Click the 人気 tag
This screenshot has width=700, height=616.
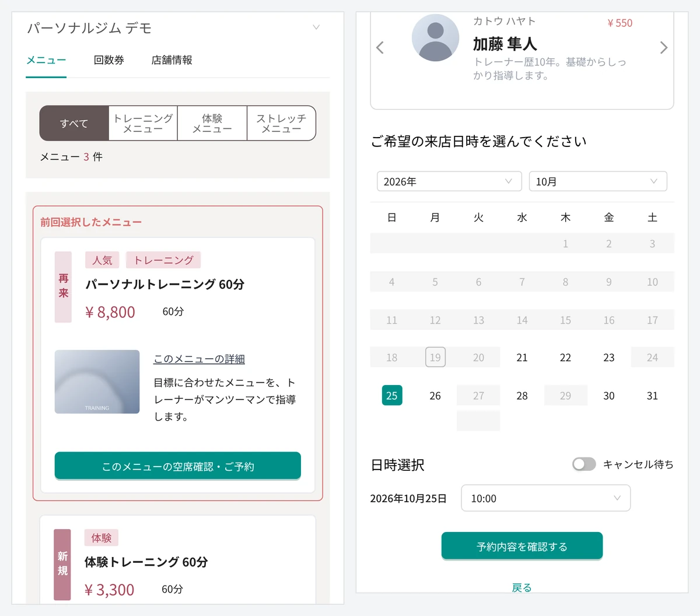pos(102,260)
